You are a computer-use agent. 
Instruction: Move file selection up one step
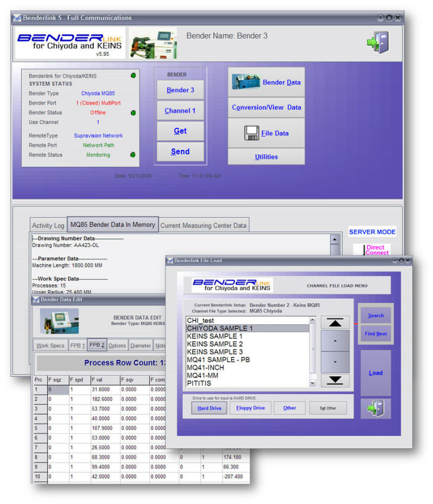(x=335, y=341)
